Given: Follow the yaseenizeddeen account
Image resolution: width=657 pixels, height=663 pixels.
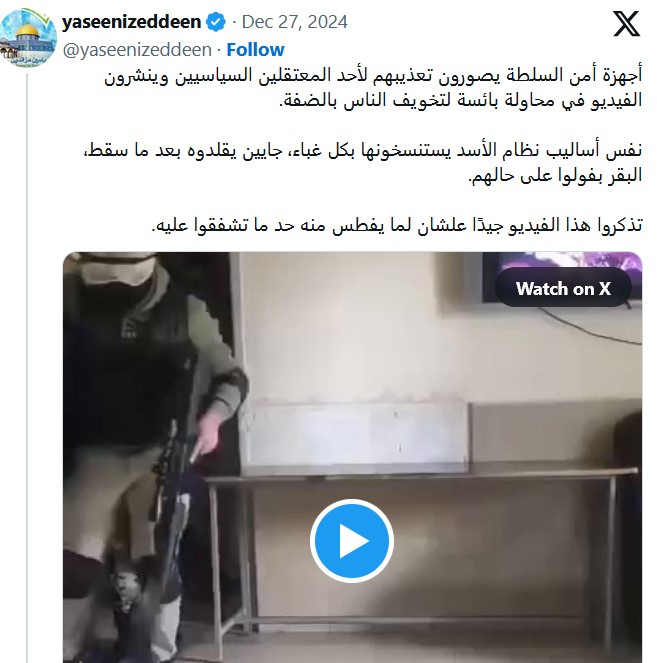Looking at the screenshot, I should point(255,49).
